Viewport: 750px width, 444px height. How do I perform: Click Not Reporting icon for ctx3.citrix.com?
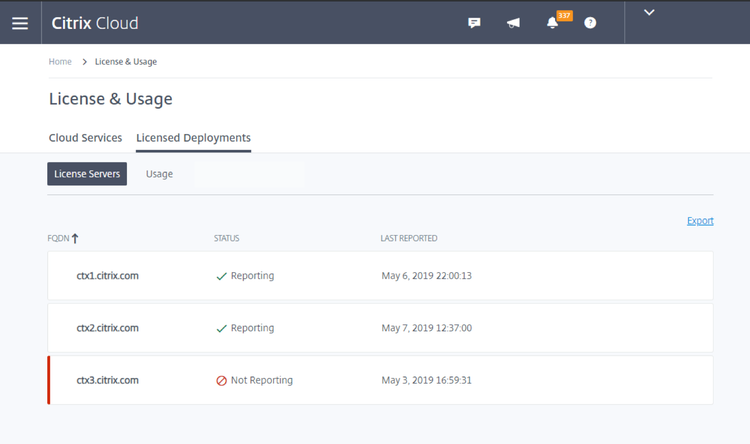221,381
